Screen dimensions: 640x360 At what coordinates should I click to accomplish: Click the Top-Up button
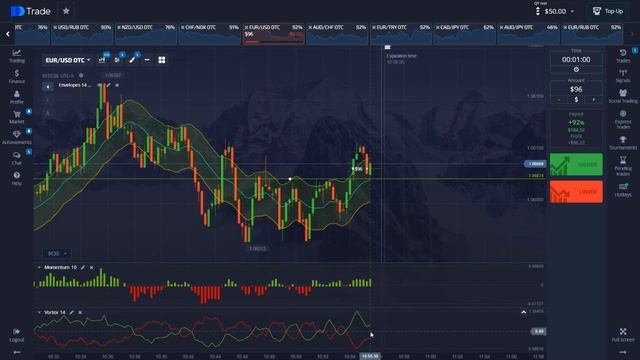pos(607,11)
